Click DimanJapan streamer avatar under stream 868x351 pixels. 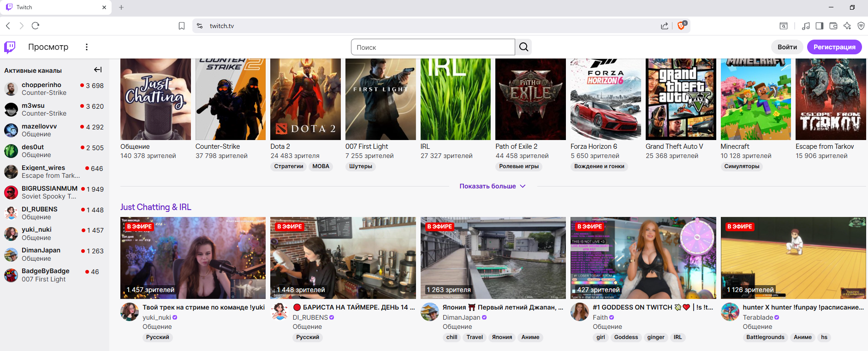pyautogui.click(x=430, y=312)
